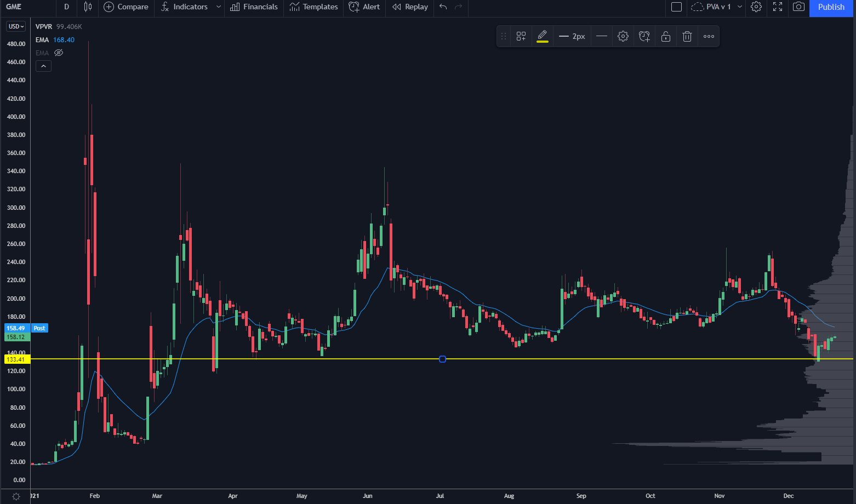The height and width of the screenshot is (504, 856).
Task: Select the chart layout square icon
Action: (x=677, y=7)
